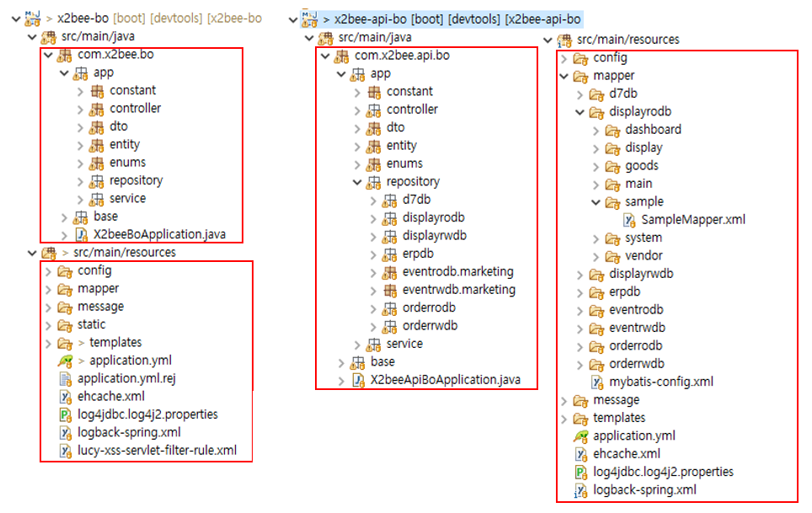Click the com.x2bee.api.bo package icon
812x513 pixels.
click(343, 56)
